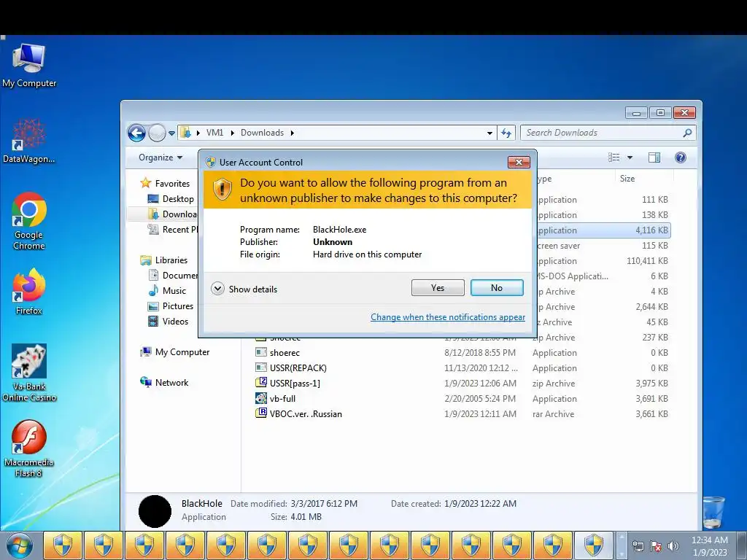The image size is (747, 560).
Task: Open address bar history dropdown arrow
Action: [489, 133]
